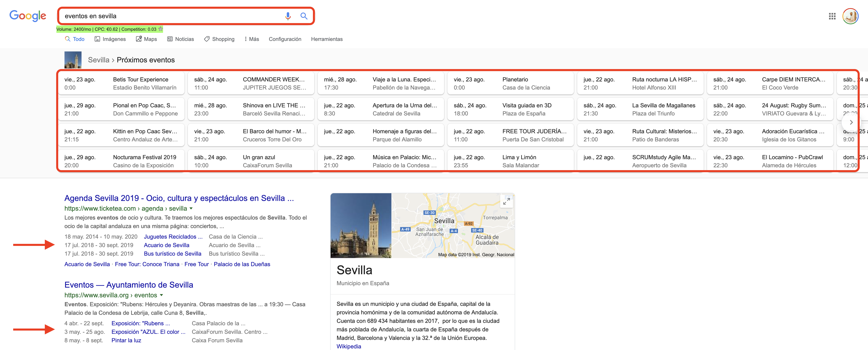Click the www.sevilla.org green URL text
Viewport: 868px width, 350px height.
point(111,295)
